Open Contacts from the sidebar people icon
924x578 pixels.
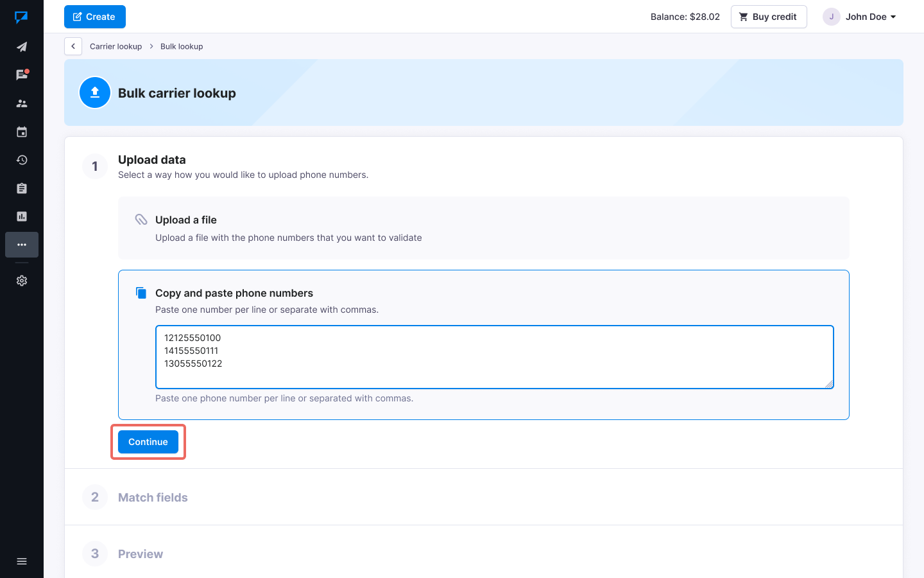click(22, 103)
